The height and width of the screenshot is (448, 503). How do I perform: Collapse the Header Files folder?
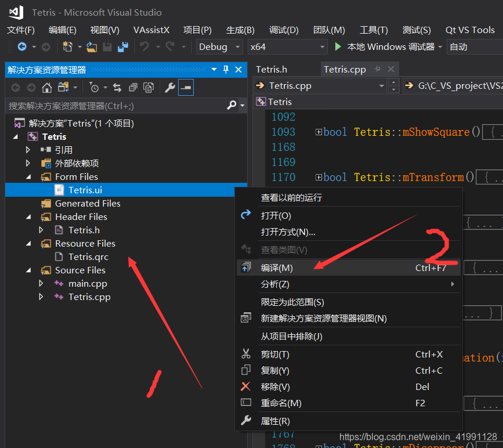pyautogui.click(x=28, y=217)
